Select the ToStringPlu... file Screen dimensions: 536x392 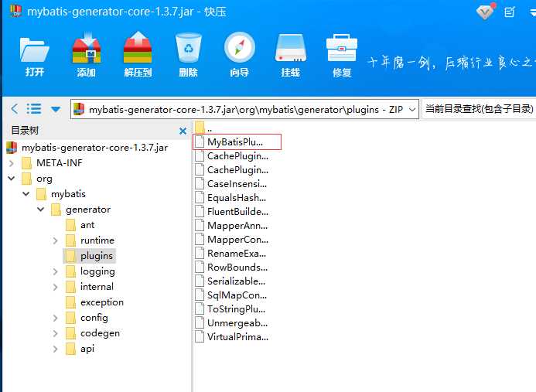(x=230, y=309)
